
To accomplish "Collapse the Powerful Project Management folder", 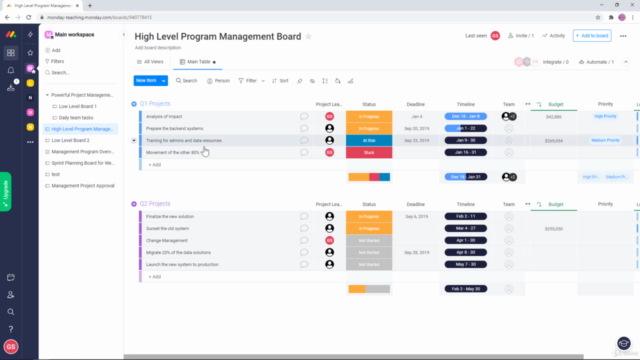I will (x=47, y=95).
